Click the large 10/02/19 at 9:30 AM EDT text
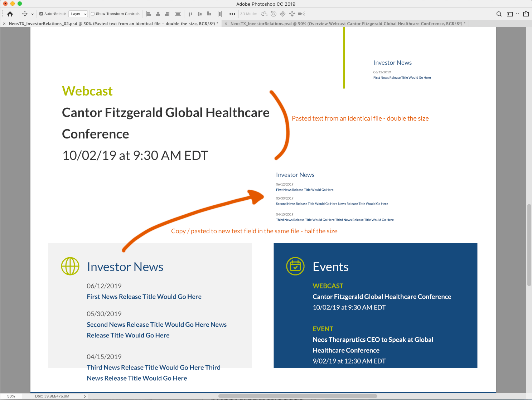Screen dimensions: 532x400 [135, 155]
